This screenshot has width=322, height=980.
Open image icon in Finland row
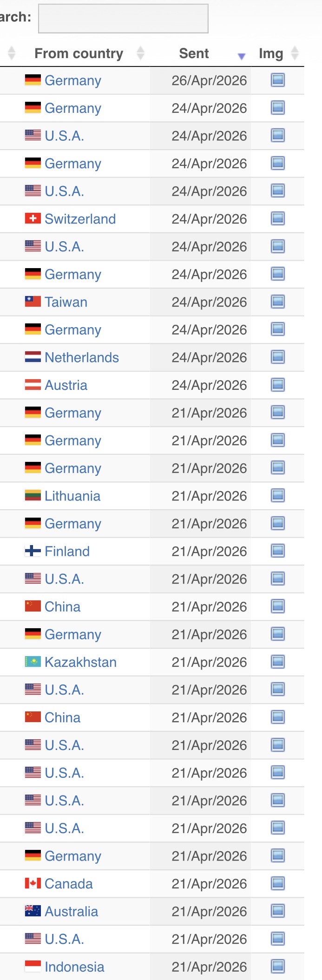pyautogui.click(x=278, y=551)
